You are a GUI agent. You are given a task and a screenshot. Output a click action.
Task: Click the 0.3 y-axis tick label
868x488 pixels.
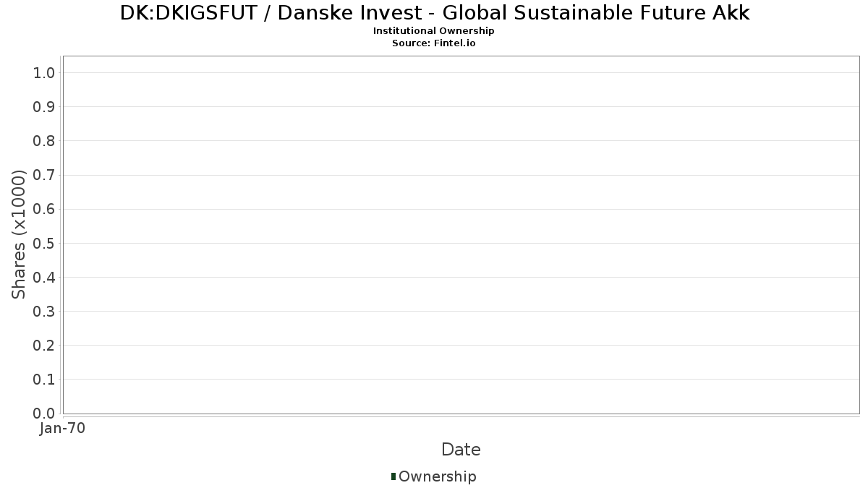(x=44, y=312)
